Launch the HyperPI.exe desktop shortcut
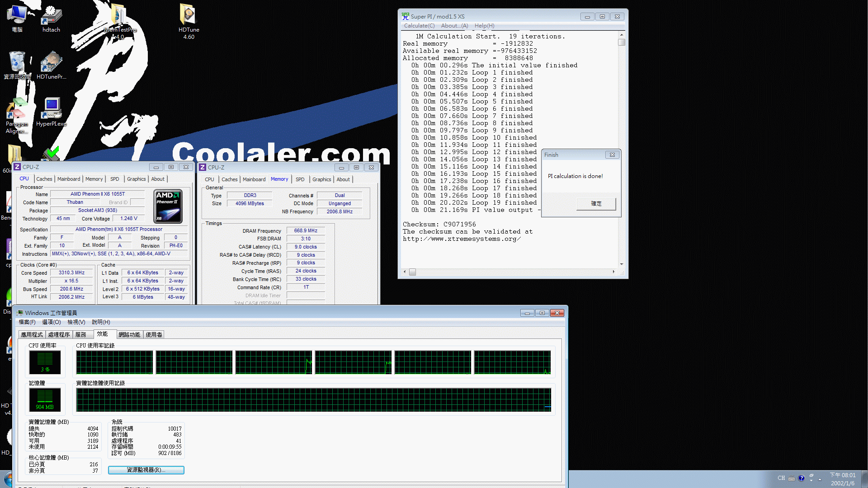This screenshot has width=868, height=488. [51, 112]
